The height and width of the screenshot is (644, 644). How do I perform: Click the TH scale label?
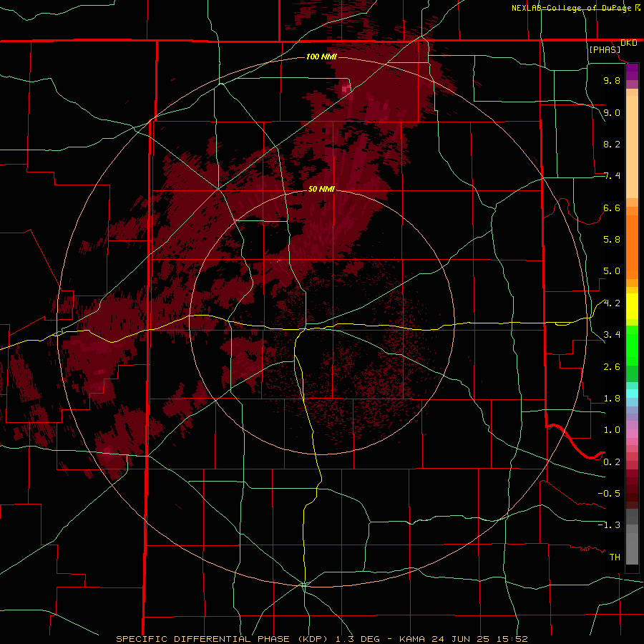pos(615,557)
